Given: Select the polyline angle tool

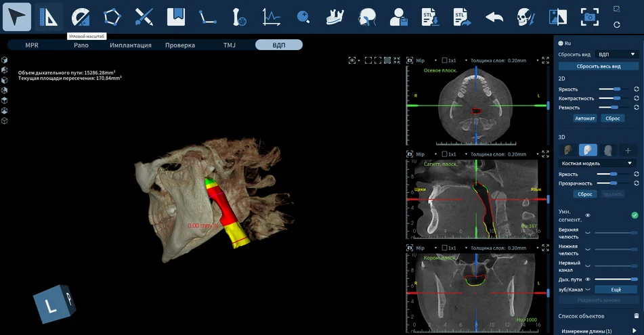Looking at the screenshot, I should click(208, 17).
